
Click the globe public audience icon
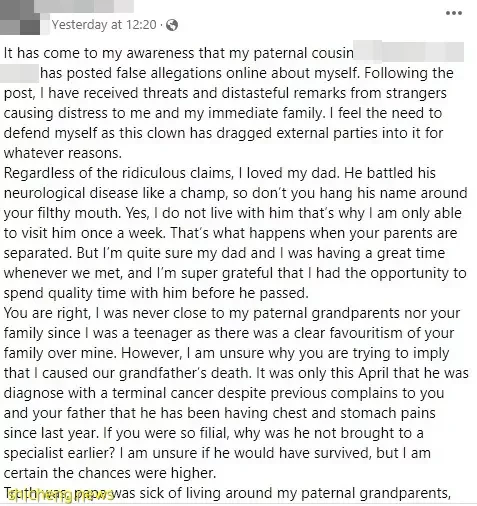pos(172,25)
